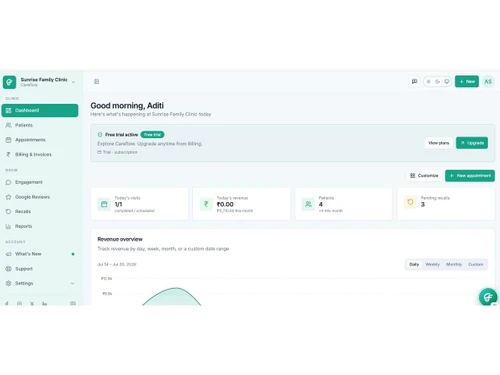Click the feedback icon in the top bar

pyautogui.click(x=414, y=81)
